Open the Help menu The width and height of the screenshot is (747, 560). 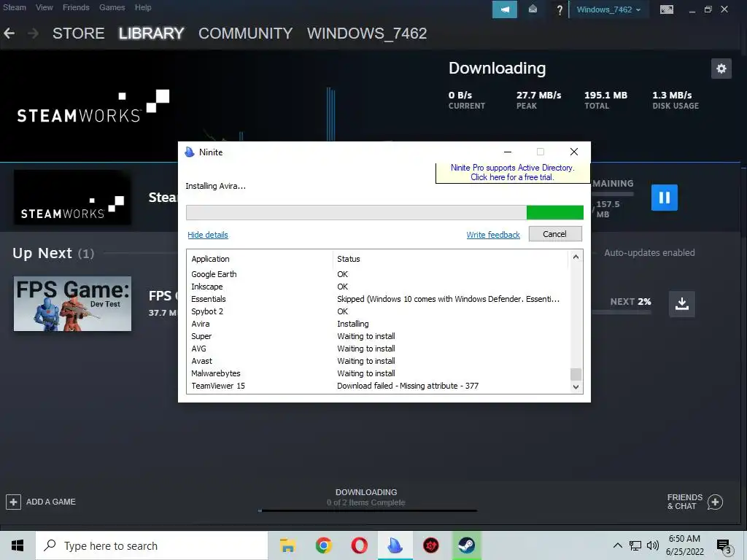[x=143, y=7]
